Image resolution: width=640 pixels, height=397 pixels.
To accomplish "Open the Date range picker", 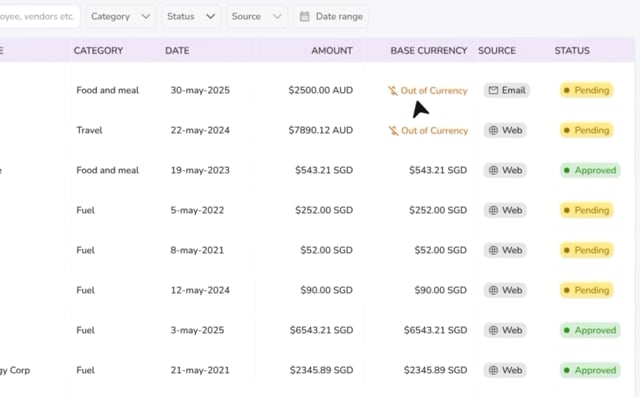I will [331, 16].
